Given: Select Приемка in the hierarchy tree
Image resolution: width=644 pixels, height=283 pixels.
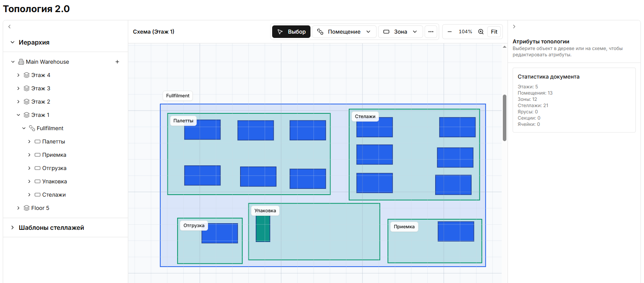Looking at the screenshot, I should point(54,155).
